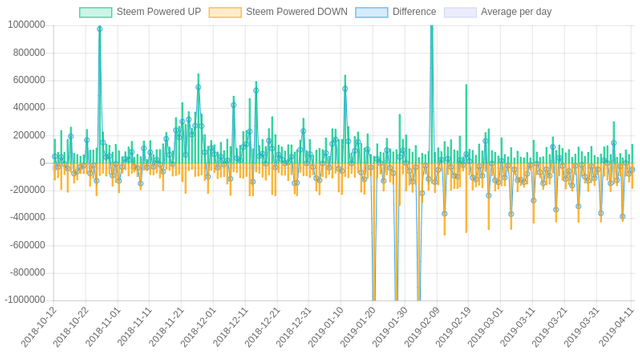Click the lavender Average per day swatch
Image resolution: width=640 pixels, height=361 pixels.
[x=460, y=12]
